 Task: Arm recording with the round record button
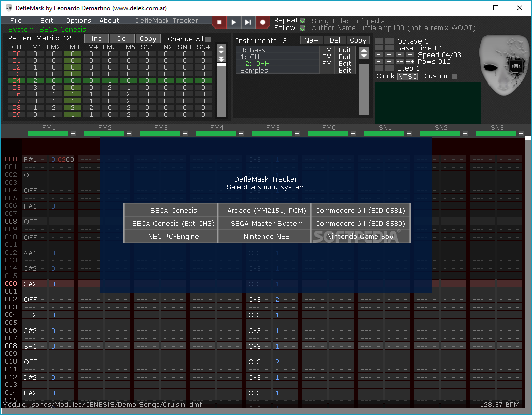[262, 22]
